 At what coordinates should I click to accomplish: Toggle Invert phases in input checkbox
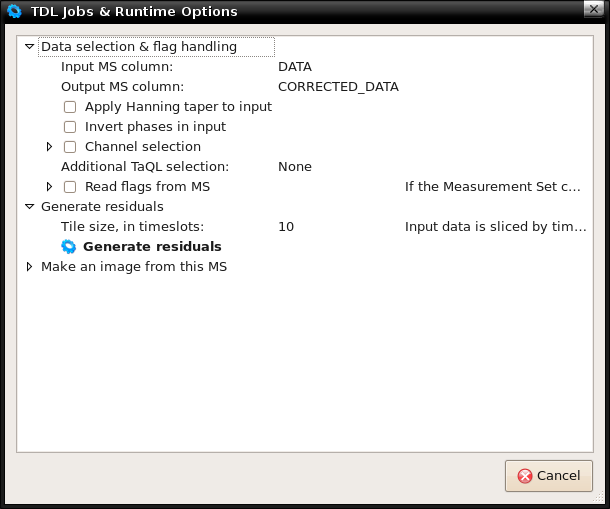[70, 127]
